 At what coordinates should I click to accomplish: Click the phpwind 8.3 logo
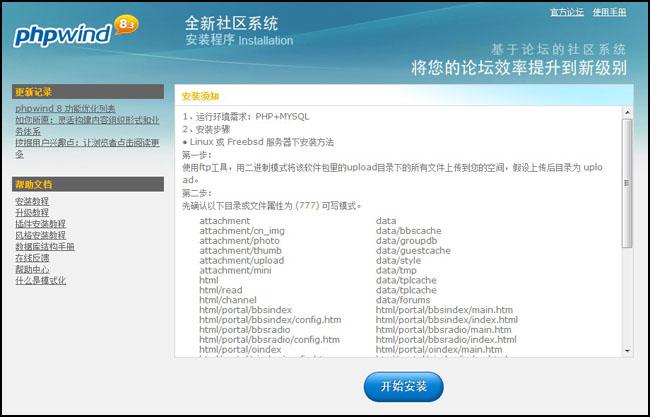point(76,32)
